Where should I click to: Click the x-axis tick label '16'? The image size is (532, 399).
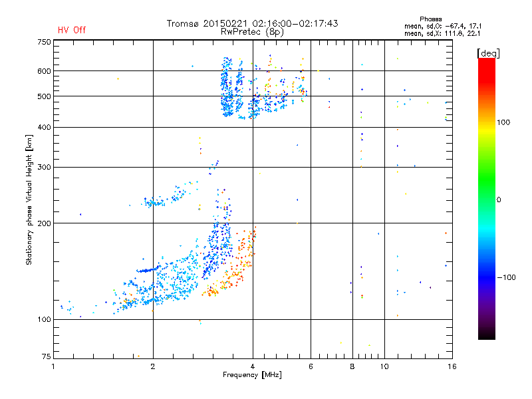[x=452, y=366]
